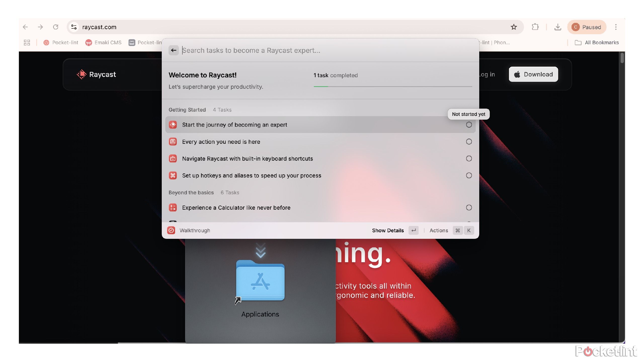Image resolution: width=644 pixels, height=362 pixels.
Task: Open the Emaki CMS bookmark
Action: 103,42
